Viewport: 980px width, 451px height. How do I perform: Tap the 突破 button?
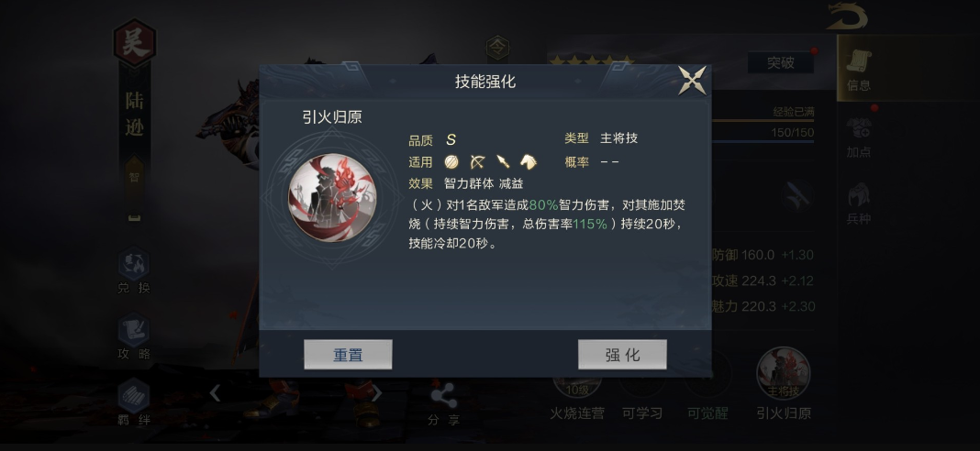tap(781, 62)
